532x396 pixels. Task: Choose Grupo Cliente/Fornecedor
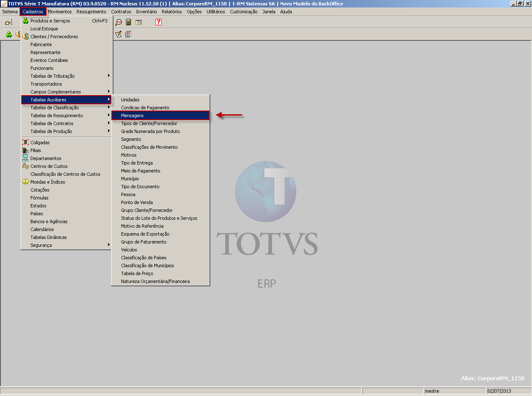[160, 210]
